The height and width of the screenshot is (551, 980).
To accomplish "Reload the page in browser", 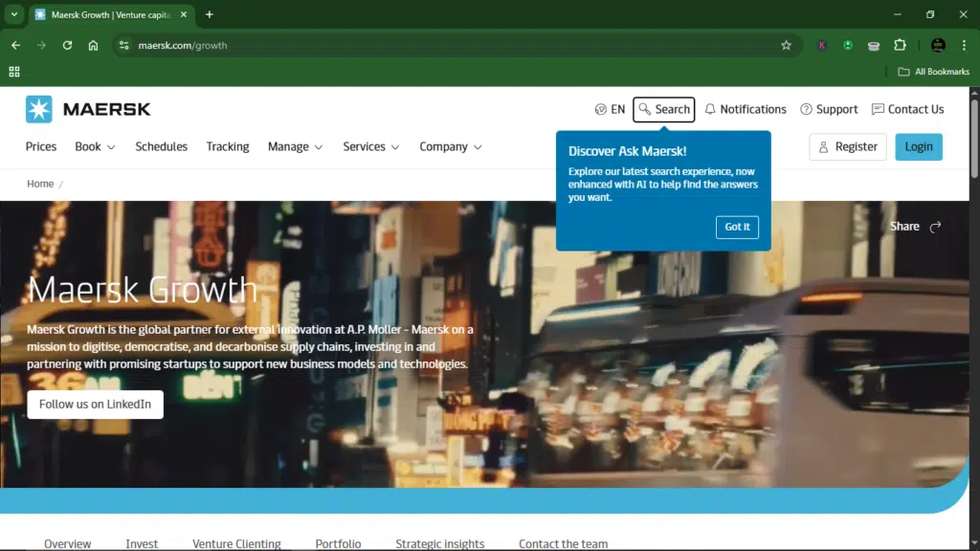I will click(67, 45).
